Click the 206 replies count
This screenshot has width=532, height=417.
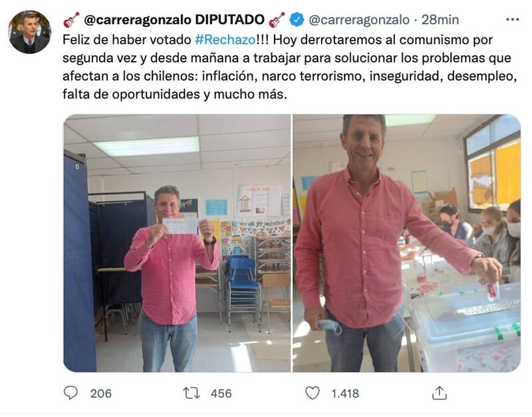(x=101, y=393)
